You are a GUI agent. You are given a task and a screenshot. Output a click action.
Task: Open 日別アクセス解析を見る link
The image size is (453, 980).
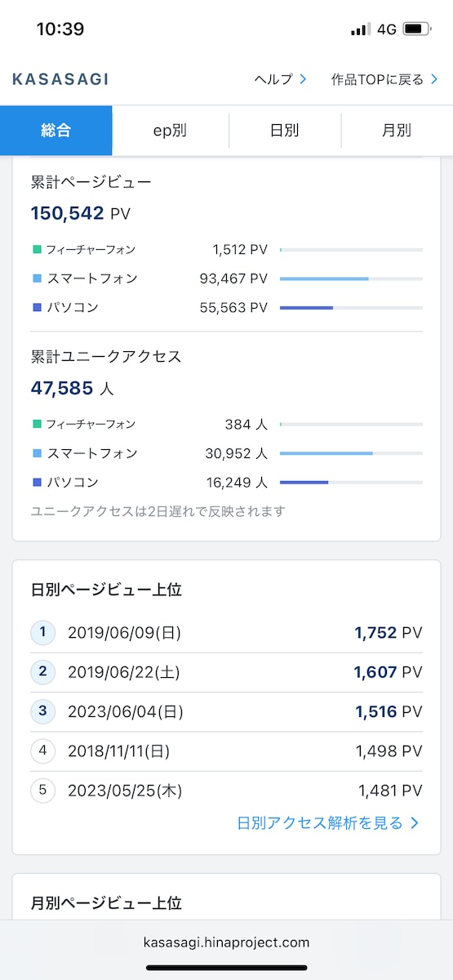[x=328, y=823]
